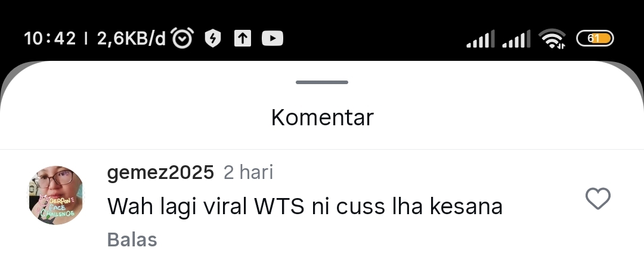Grab the sheet's gray drag handle
The image size is (644, 275).
(x=322, y=82)
